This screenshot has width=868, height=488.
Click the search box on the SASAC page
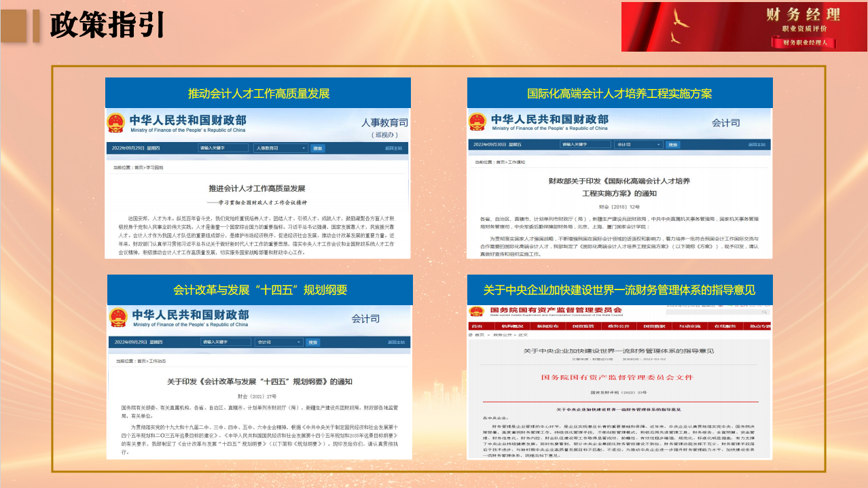tap(718, 312)
